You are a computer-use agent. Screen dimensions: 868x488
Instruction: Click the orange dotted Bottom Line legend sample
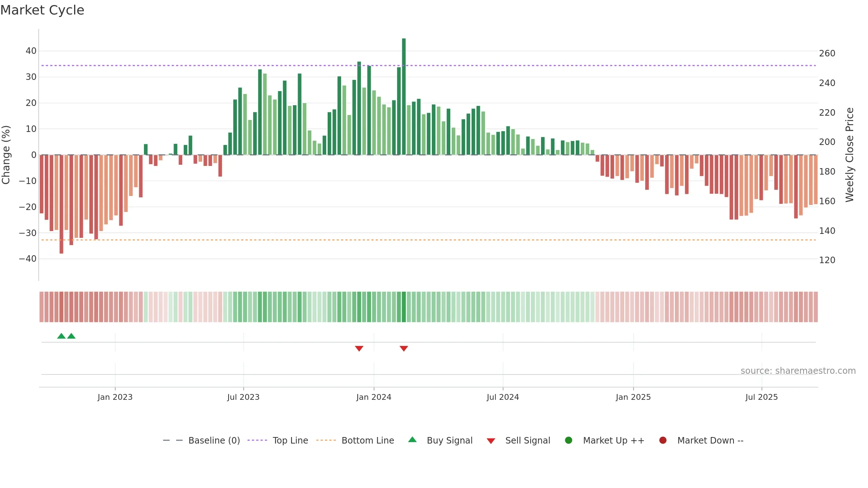point(326,440)
